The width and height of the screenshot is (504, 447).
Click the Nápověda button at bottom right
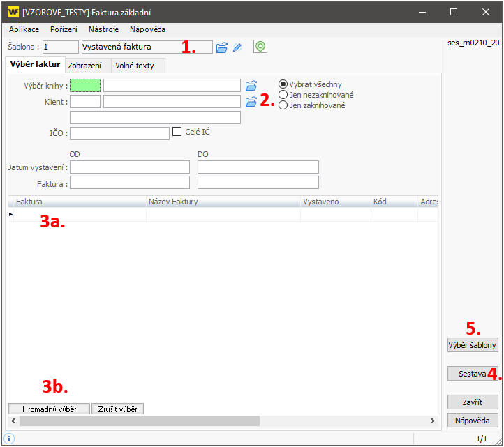click(x=473, y=421)
